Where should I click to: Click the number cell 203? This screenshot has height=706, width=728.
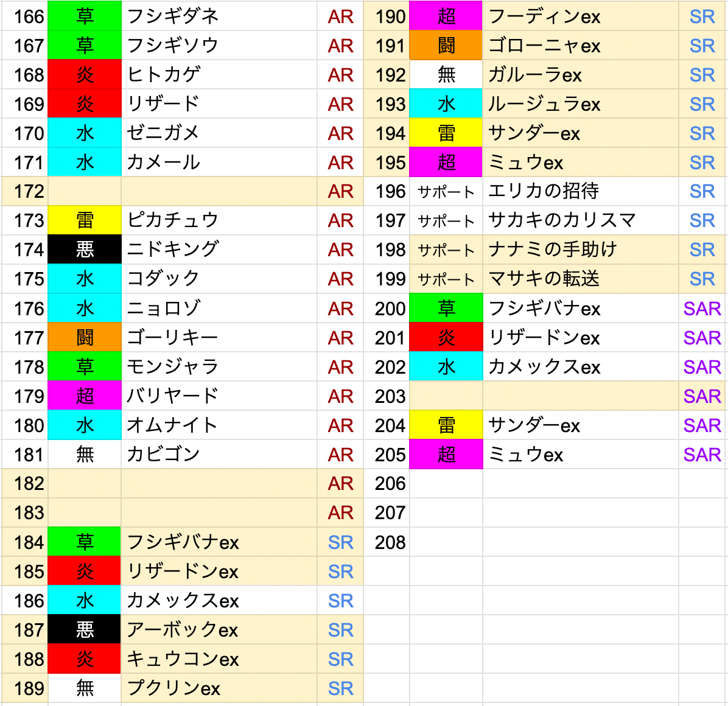pos(387,396)
